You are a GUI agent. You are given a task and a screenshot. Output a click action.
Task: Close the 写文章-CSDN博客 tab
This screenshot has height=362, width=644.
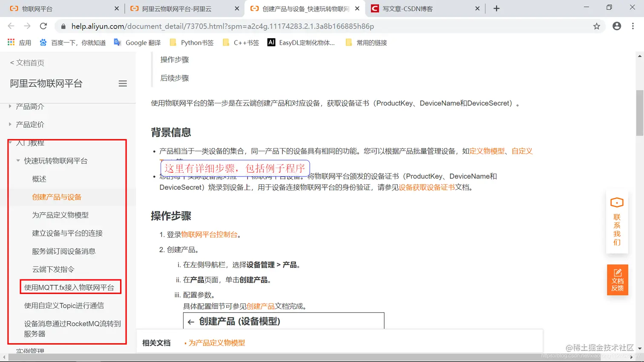(x=477, y=9)
